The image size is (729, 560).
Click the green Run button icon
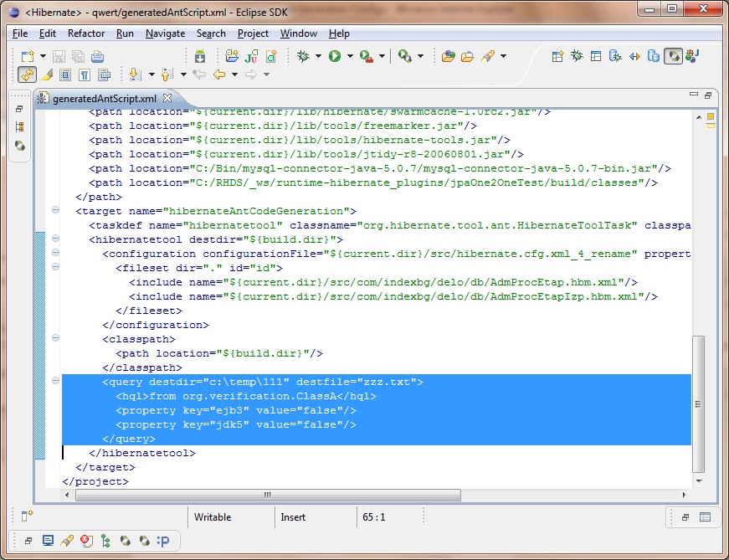[x=335, y=56]
